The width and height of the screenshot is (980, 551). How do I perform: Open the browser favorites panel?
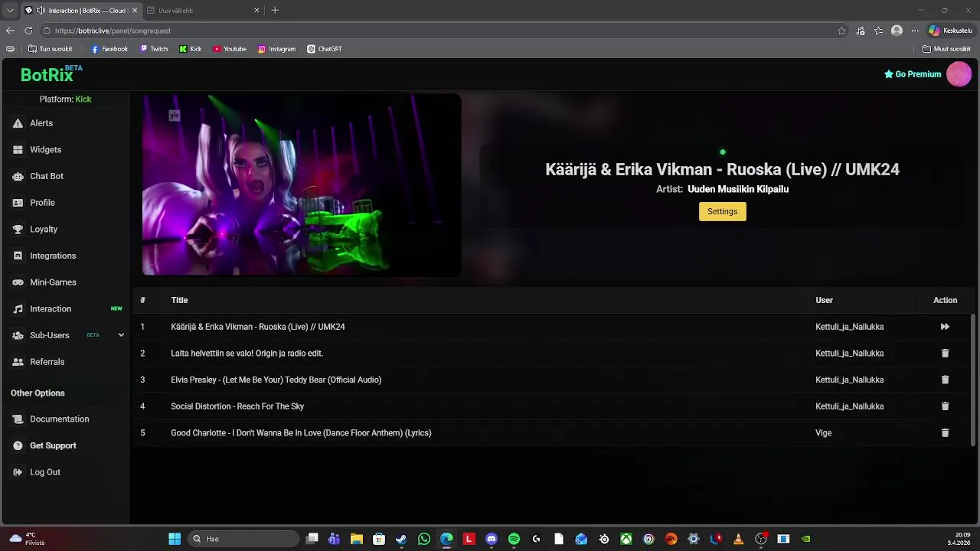point(879,31)
